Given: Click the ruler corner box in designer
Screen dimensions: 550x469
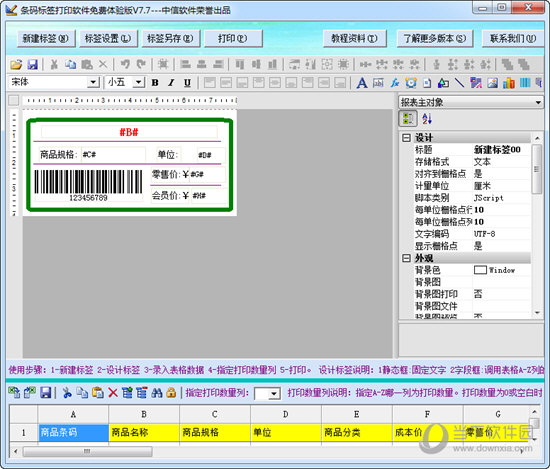Looking at the screenshot, I should (14, 100).
